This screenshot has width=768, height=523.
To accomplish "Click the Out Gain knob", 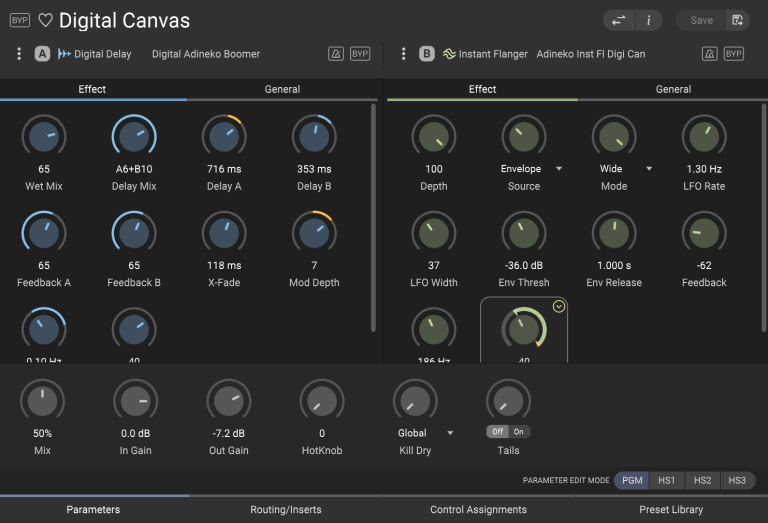I will click(x=229, y=401).
